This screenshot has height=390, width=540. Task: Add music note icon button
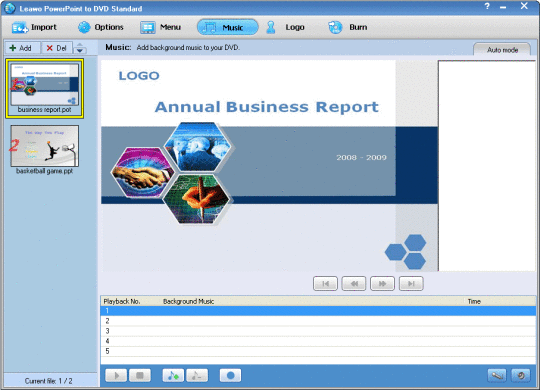click(x=173, y=376)
